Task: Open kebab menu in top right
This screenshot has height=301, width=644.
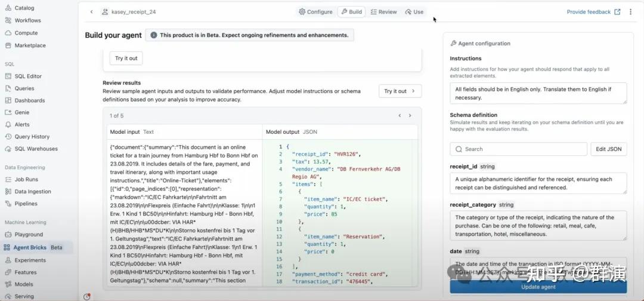Action: 630,12
